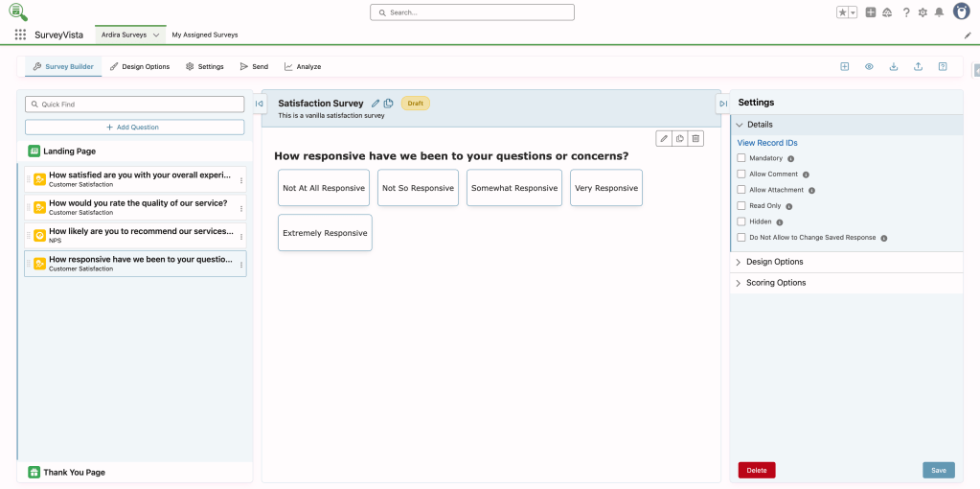Click the global Search field
980x489 pixels.
pos(472,12)
